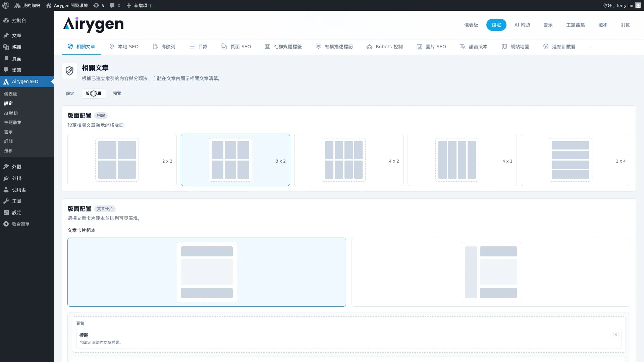Select Airygen SEO in the sidebar

point(27,81)
